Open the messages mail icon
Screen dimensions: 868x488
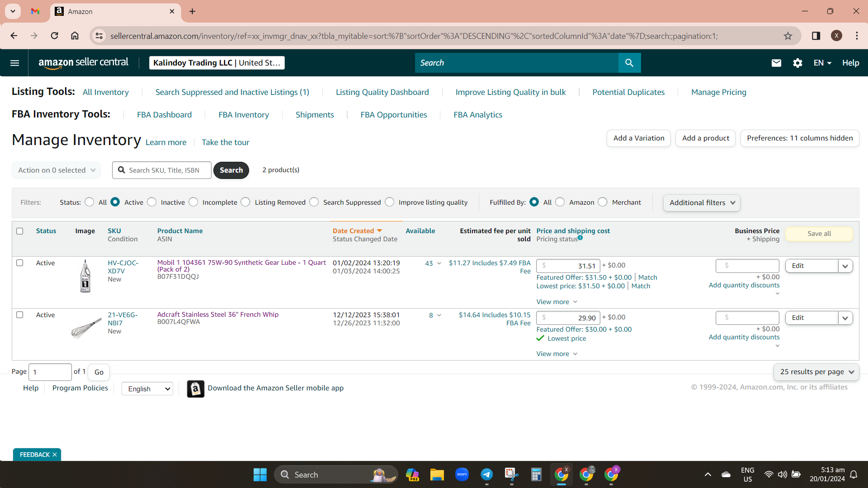(x=776, y=63)
